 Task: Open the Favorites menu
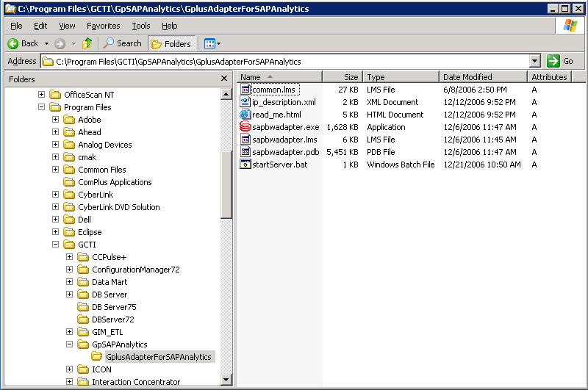pyautogui.click(x=103, y=26)
